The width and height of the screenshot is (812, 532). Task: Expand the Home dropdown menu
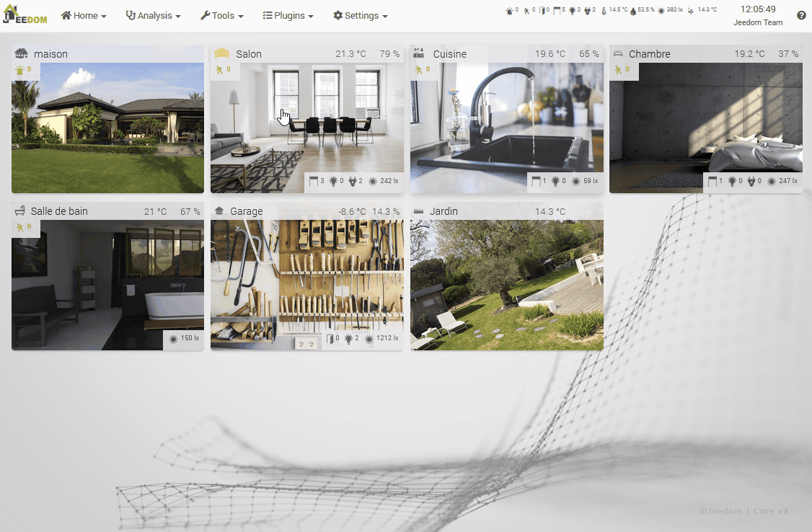[x=84, y=16]
